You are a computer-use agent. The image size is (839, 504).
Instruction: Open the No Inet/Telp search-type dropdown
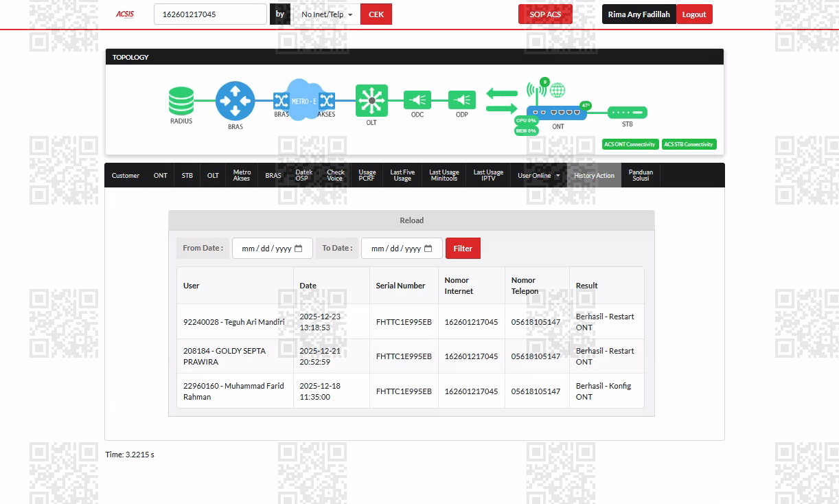327,14
